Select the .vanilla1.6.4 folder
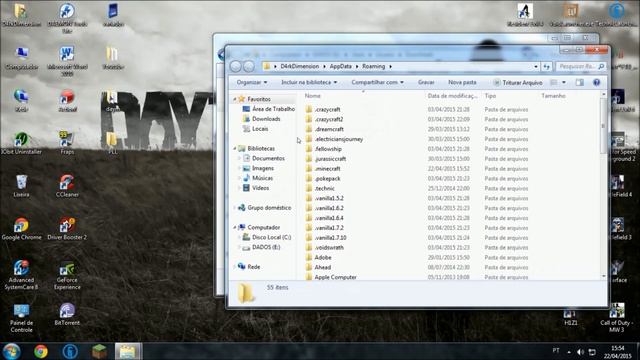Screen dimensions: 640x360 [329, 218]
